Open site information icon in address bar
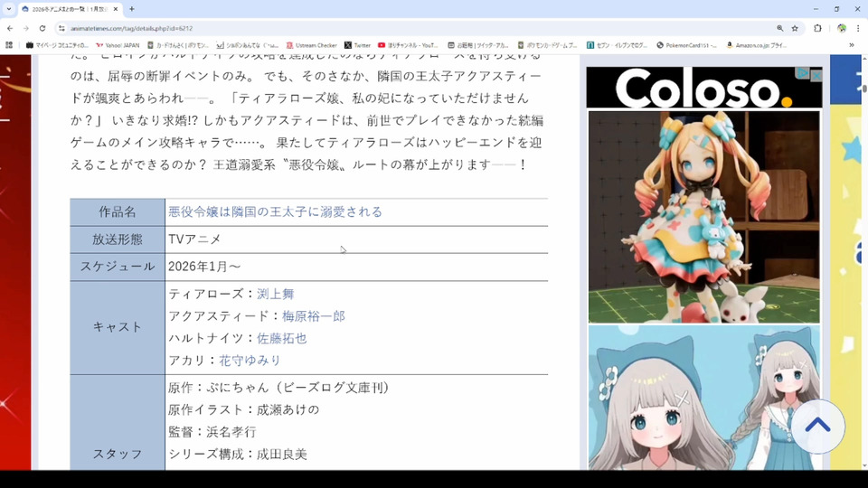The width and height of the screenshot is (868, 488). tap(61, 28)
